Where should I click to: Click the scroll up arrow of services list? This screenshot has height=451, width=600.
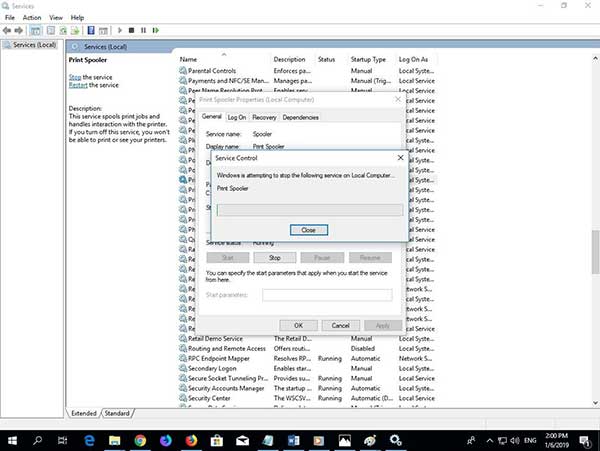[x=595, y=59]
